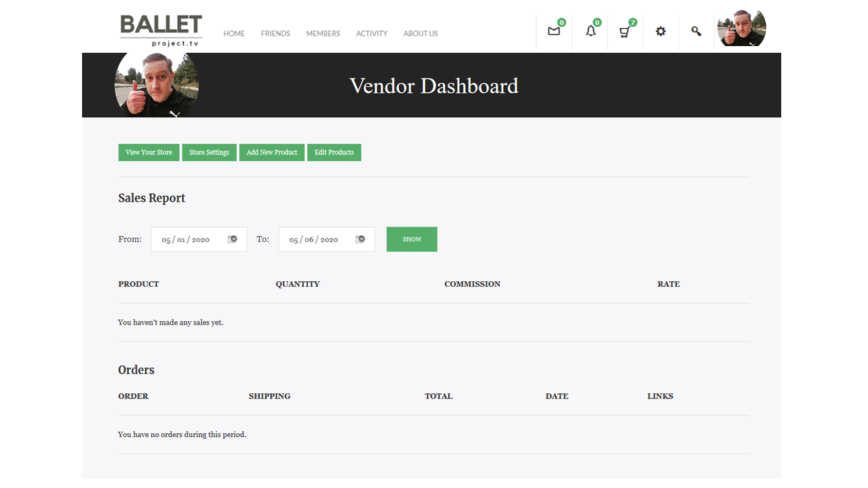Click the Rate column header

669,284
